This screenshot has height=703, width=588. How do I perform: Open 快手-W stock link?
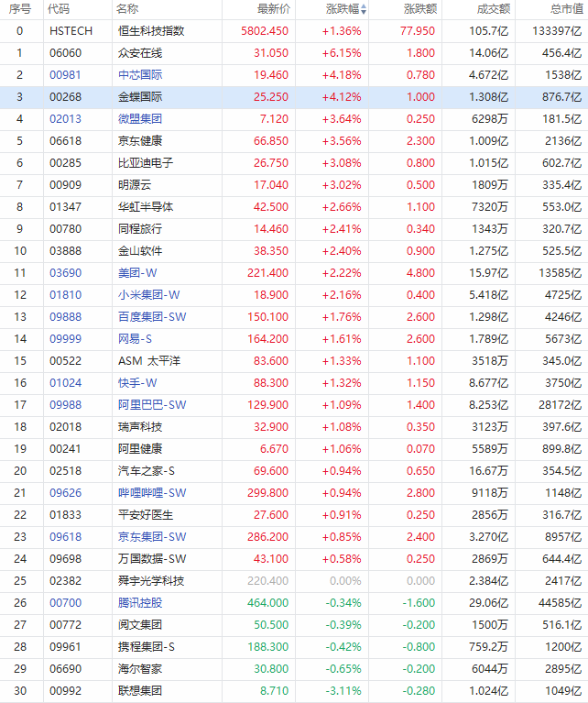(137, 382)
